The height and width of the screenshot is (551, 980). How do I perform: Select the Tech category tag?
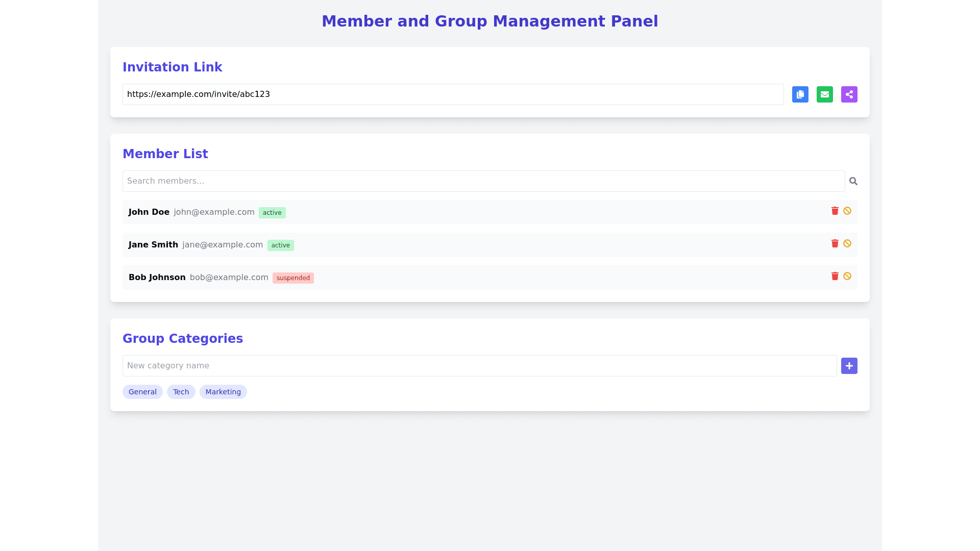click(181, 392)
